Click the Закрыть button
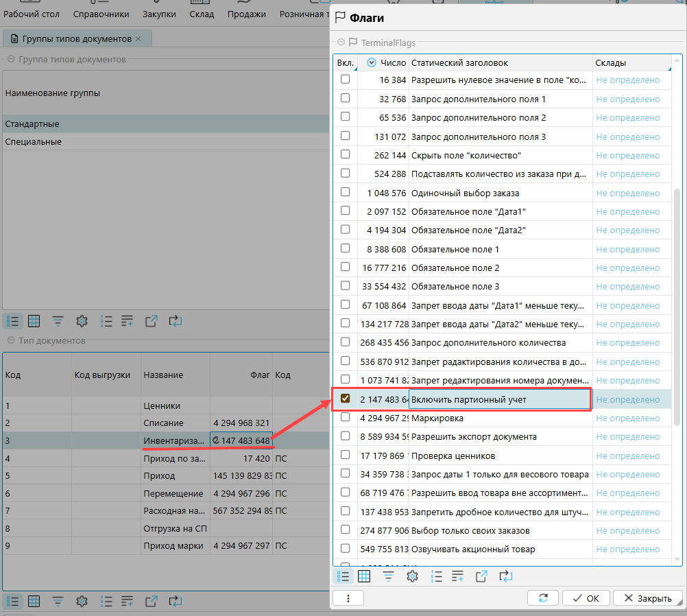This screenshot has height=616, width=687. pos(647,598)
